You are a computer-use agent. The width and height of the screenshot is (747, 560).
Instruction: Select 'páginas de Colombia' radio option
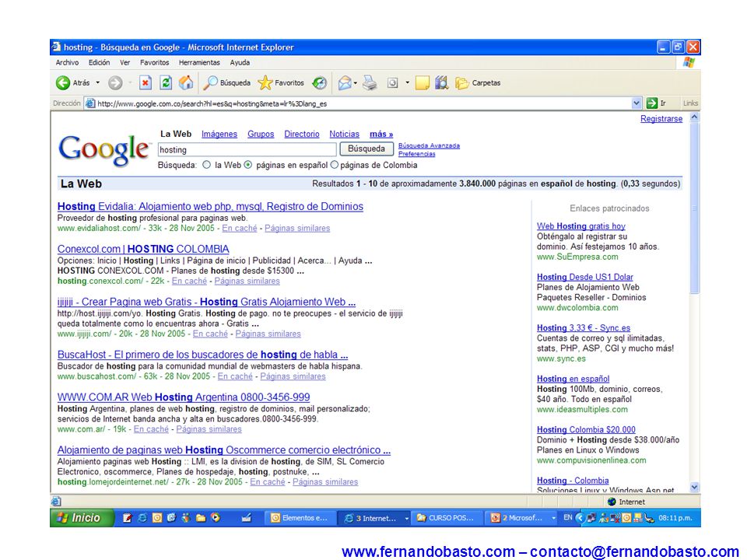(334, 165)
